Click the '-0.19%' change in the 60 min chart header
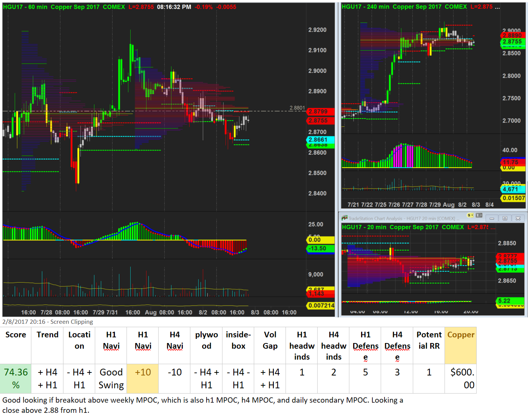This screenshot has height=420, width=528. 204,7
